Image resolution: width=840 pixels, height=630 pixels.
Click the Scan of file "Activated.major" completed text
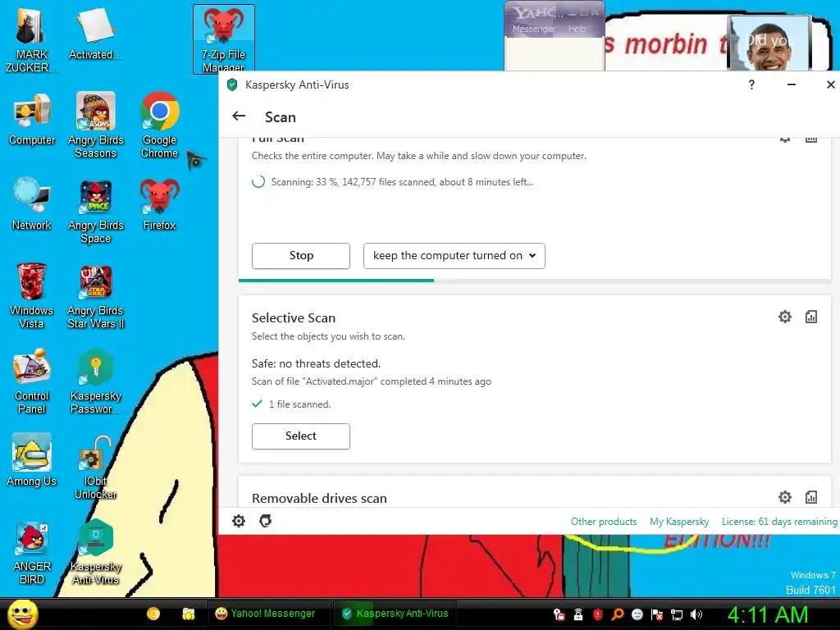[372, 381]
